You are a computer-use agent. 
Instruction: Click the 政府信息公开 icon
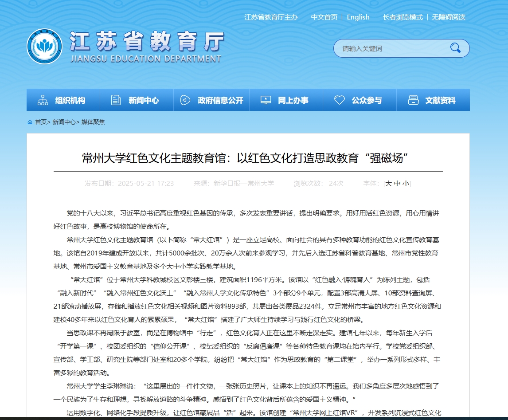tap(185, 100)
